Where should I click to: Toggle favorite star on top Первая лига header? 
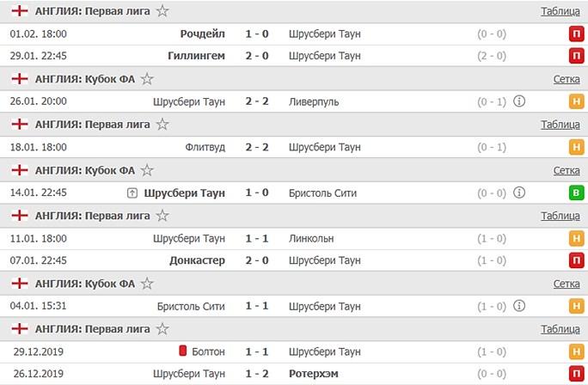(163, 11)
